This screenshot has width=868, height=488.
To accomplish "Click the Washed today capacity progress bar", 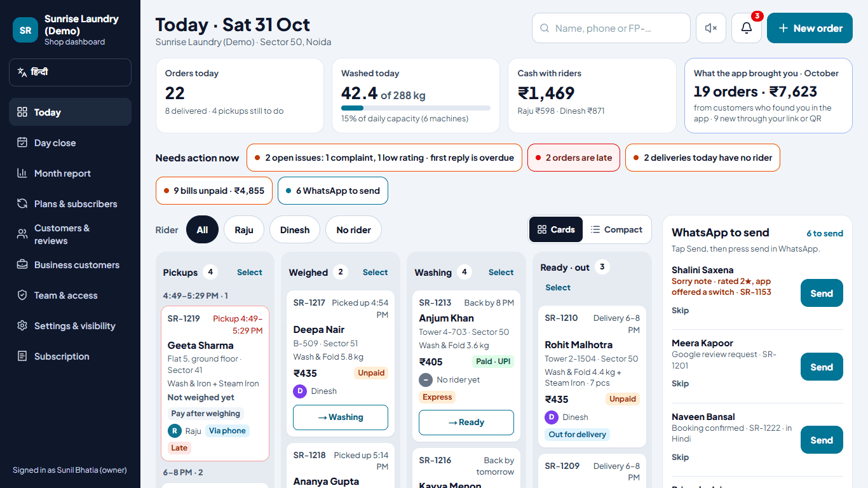I will (416, 108).
